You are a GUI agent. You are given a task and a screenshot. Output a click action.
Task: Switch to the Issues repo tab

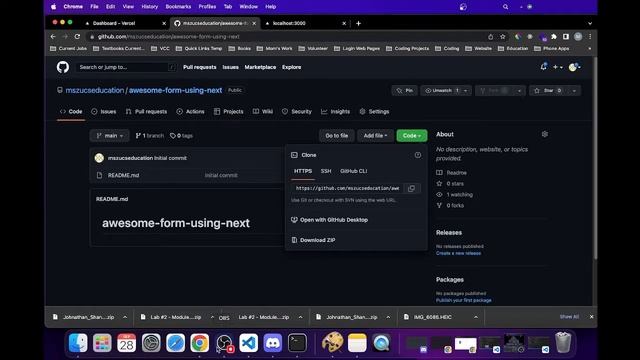pos(104,111)
